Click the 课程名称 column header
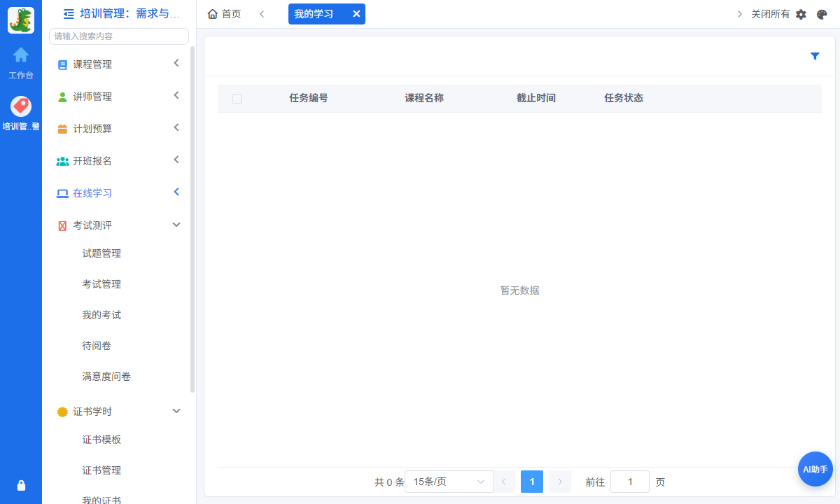Screen dimensions: 840x504 tap(424, 98)
